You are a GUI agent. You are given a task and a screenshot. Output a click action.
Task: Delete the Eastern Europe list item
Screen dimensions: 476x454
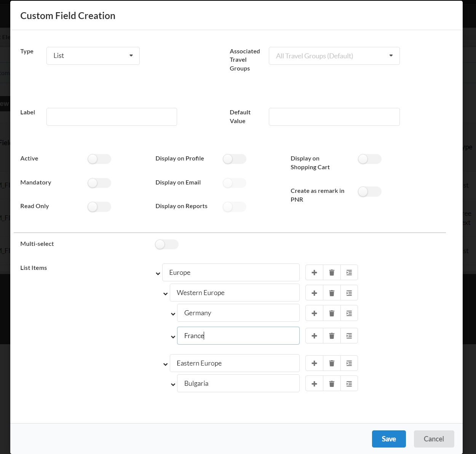pyautogui.click(x=332, y=363)
